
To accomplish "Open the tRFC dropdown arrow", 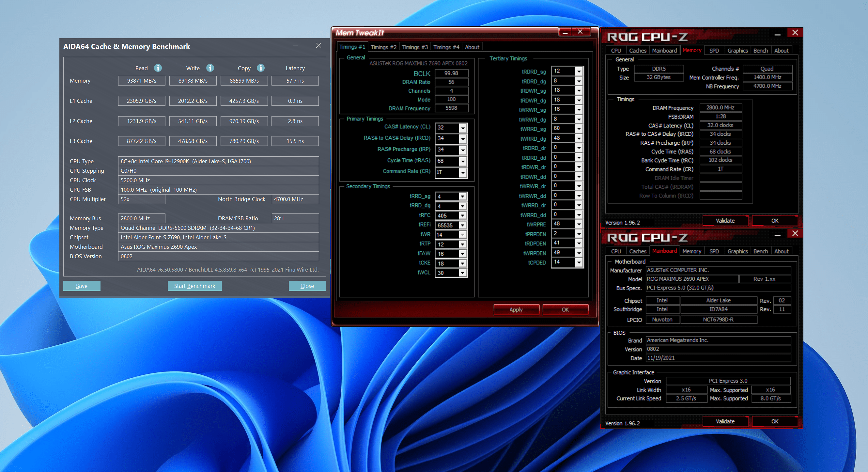I will (x=463, y=215).
